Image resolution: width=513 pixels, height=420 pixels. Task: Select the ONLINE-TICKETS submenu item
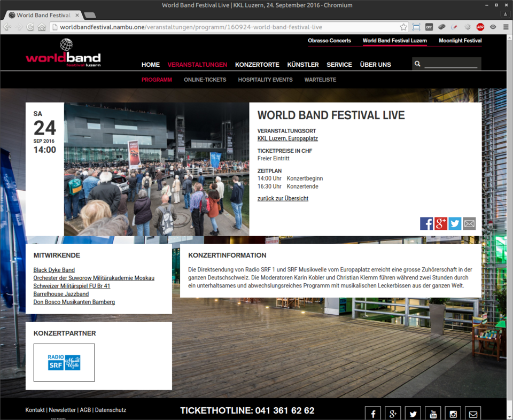coord(205,80)
